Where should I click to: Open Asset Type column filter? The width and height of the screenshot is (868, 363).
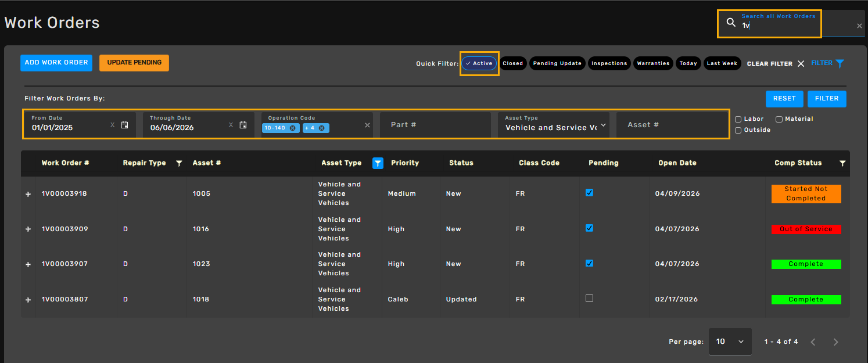click(378, 164)
